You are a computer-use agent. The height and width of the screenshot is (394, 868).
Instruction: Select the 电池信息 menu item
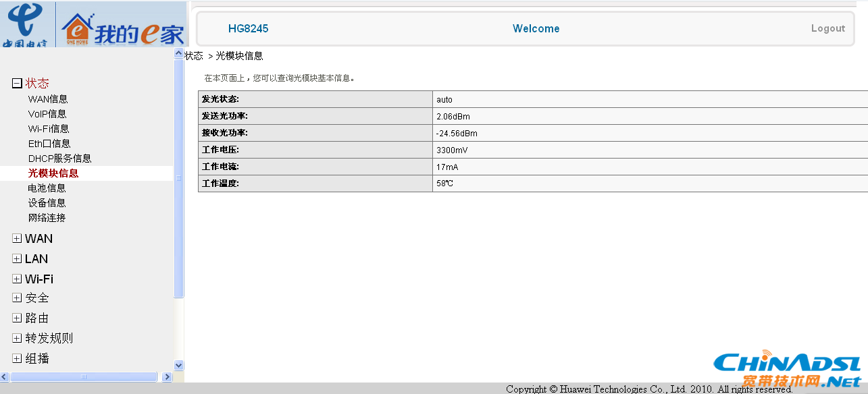(x=47, y=188)
